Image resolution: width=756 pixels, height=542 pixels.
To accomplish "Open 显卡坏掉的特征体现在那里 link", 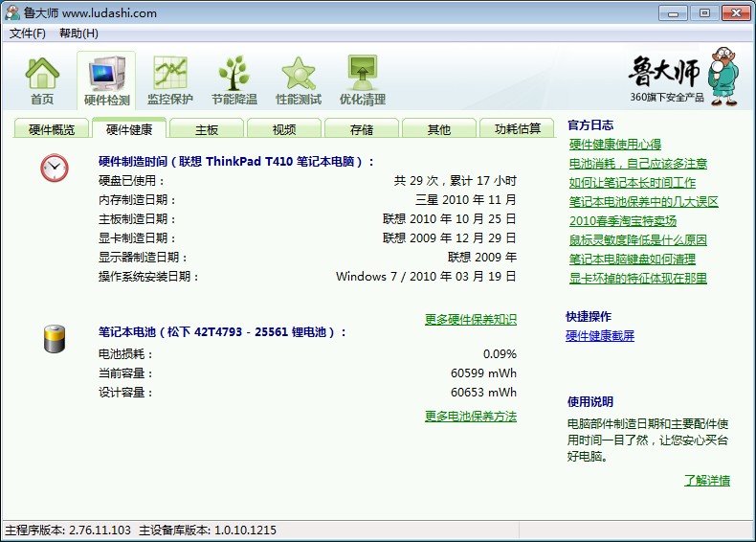I will [x=638, y=279].
